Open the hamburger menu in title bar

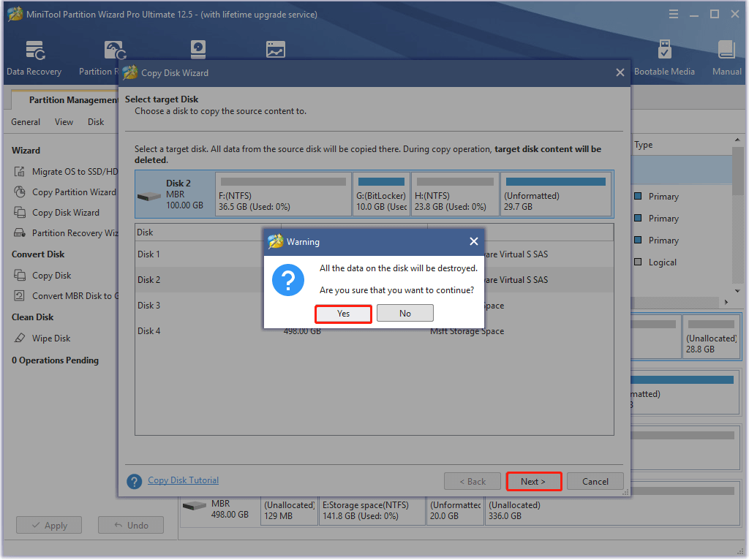click(674, 15)
